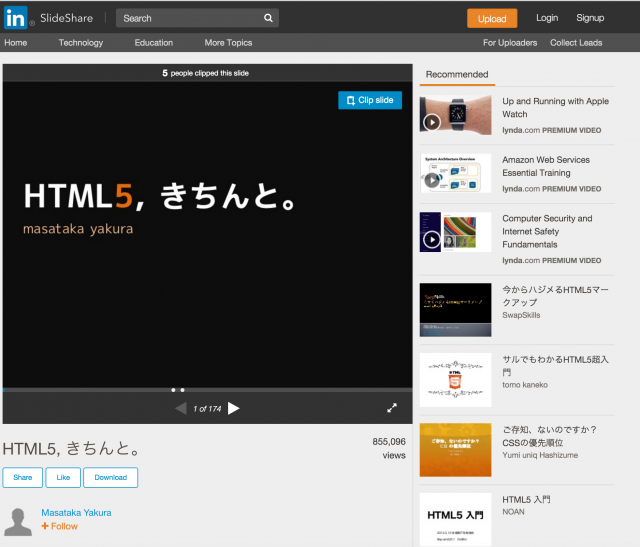The image size is (640, 547).
Task: Enter fullscreen with the expand icon
Action: click(x=392, y=408)
